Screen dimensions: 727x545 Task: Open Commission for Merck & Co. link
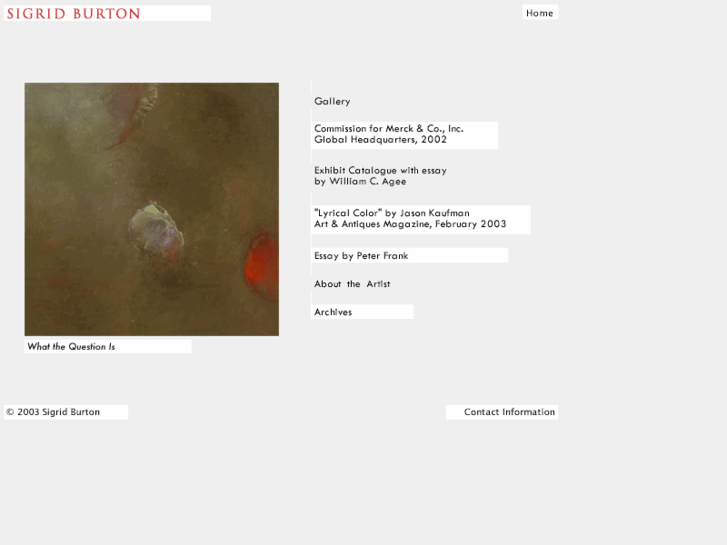tap(388, 129)
